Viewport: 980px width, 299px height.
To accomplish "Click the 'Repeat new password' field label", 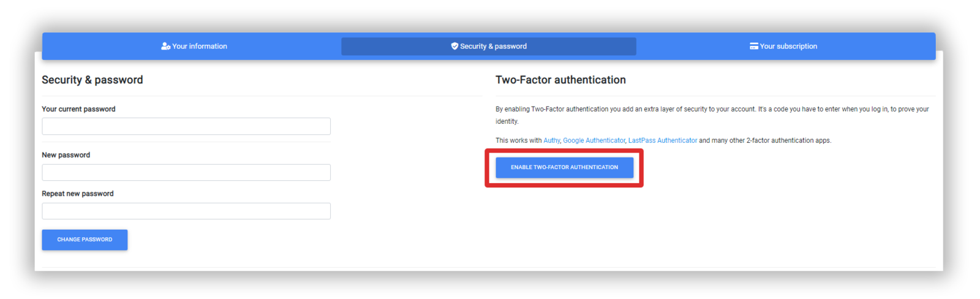I will 78,194.
